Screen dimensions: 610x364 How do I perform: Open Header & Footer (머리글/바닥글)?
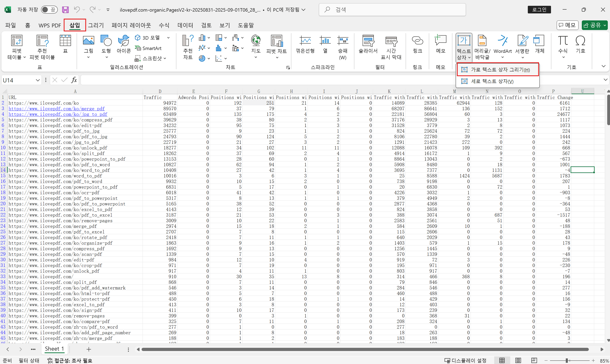pos(482,47)
